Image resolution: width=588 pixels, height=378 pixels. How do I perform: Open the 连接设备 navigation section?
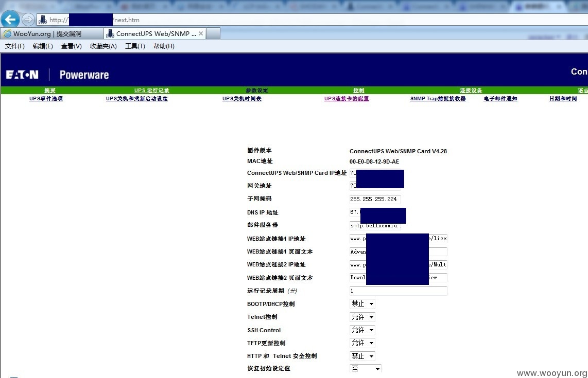pyautogui.click(x=471, y=91)
